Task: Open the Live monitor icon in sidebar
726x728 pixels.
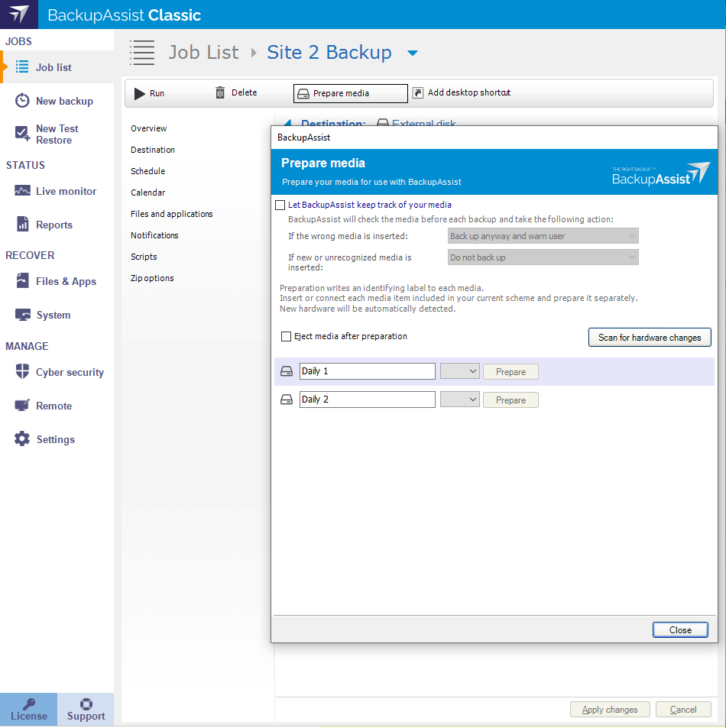Action: pos(23,191)
